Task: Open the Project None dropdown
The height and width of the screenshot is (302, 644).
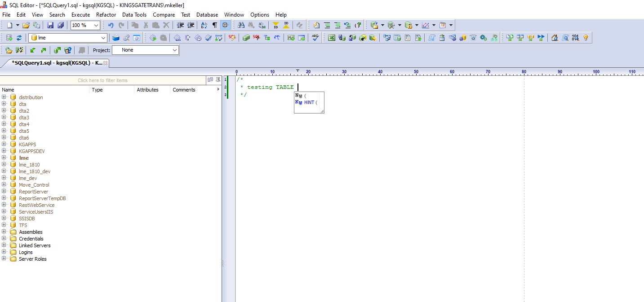Action: pyautogui.click(x=175, y=50)
